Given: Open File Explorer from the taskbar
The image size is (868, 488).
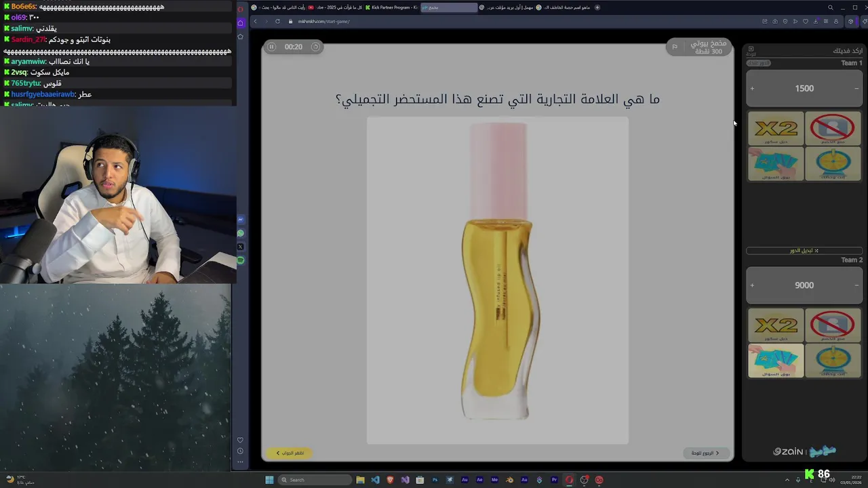Looking at the screenshot, I should pyautogui.click(x=360, y=480).
